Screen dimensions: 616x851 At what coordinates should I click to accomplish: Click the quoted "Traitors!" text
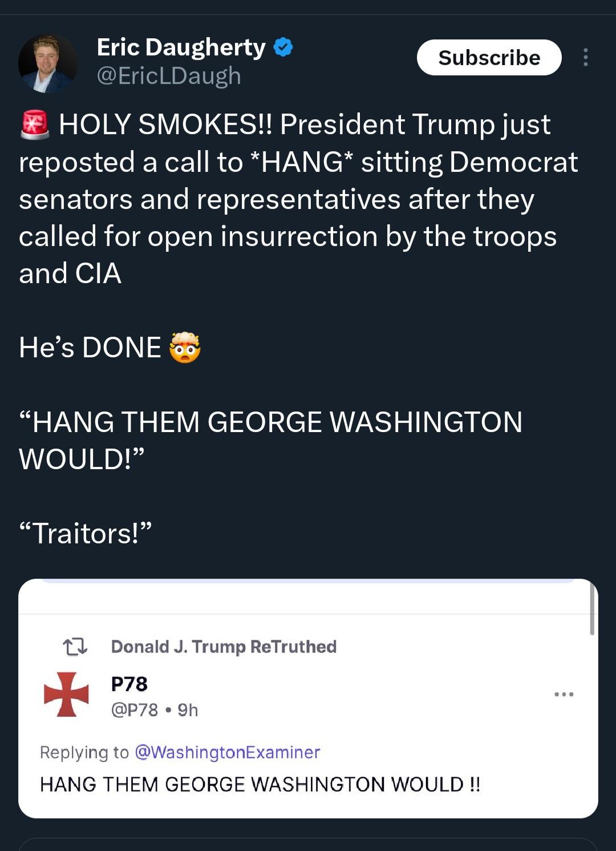click(x=86, y=534)
